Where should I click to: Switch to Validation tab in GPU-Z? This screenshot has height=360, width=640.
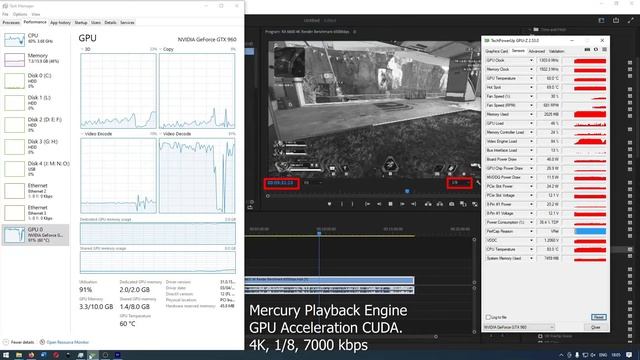pyautogui.click(x=556, y=51)
